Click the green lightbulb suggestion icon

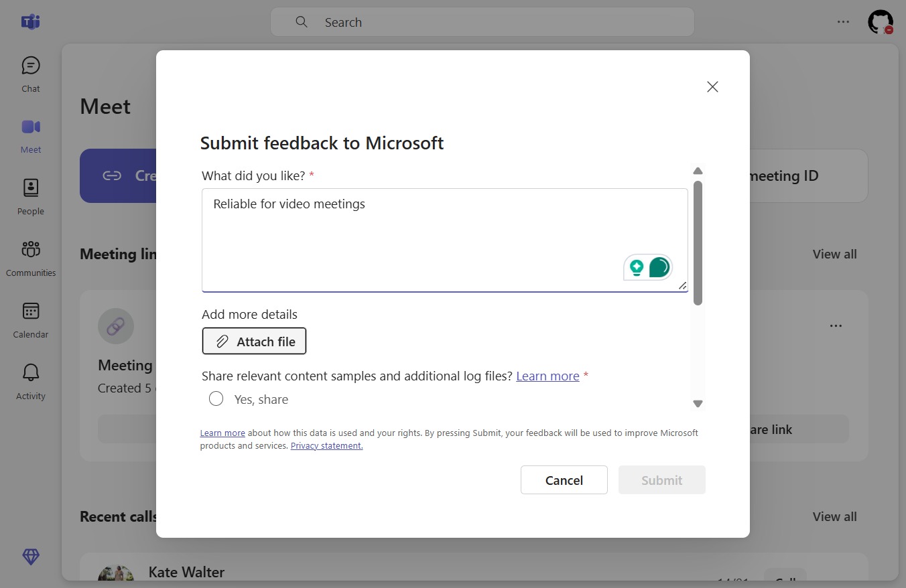pyautogui.click(x=637, y=268)
